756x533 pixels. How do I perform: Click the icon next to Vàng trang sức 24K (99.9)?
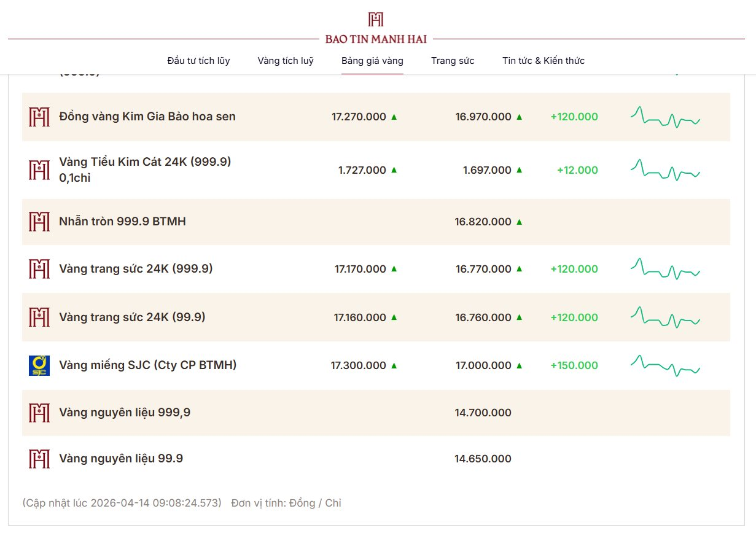[x=39, y=317]
